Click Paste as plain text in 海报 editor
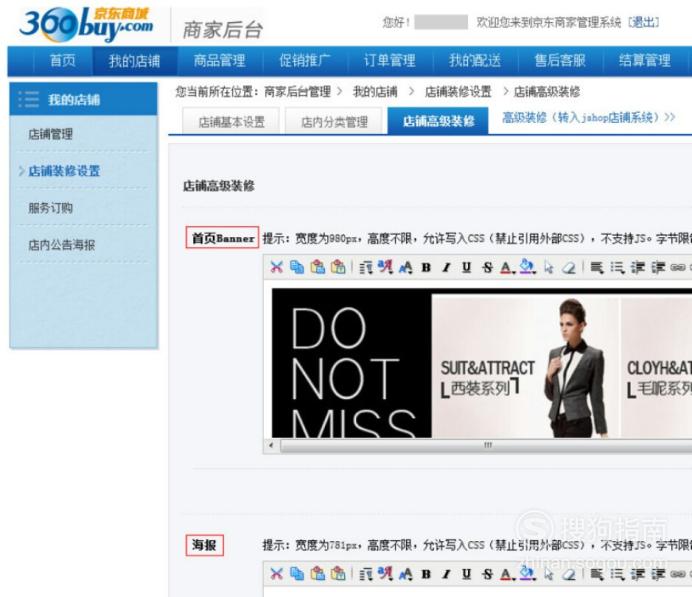This screenshot has width=692, height=597. 338,574
